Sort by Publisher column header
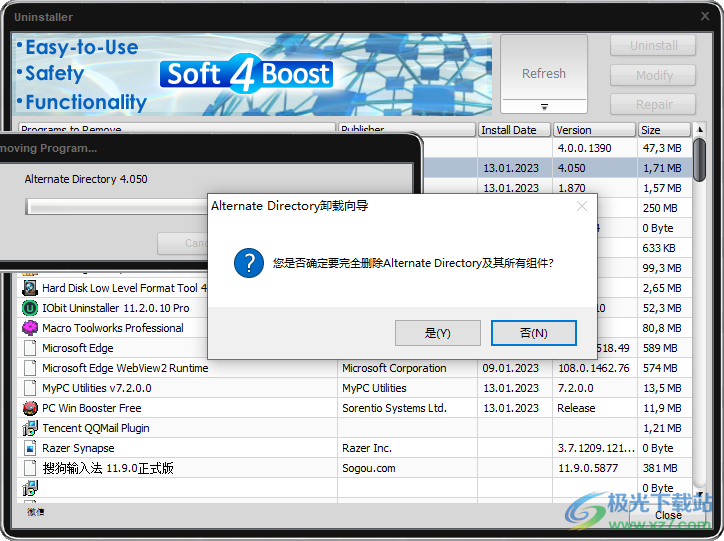724x541 pixels. [407, 129]
